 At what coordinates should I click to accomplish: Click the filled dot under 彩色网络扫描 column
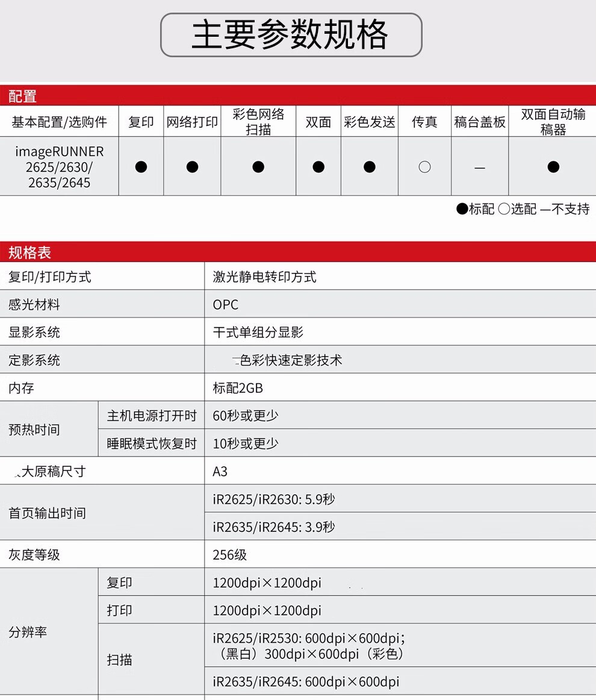(x=258, y=167)
